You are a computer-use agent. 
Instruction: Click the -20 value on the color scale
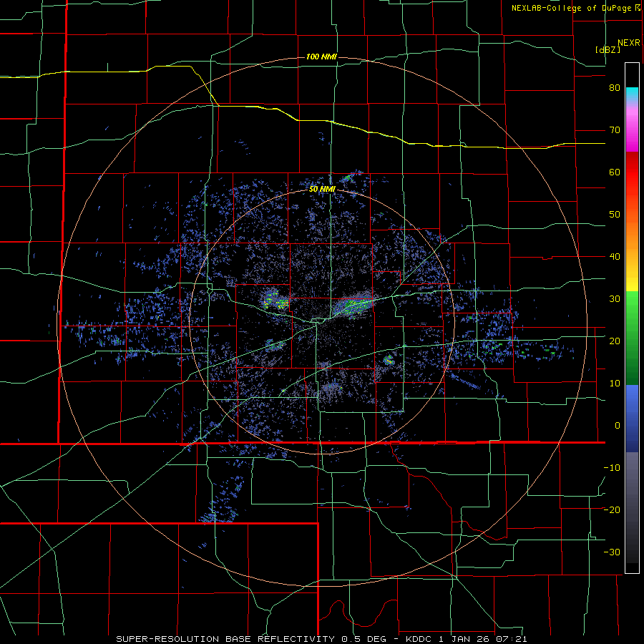click(612, 509)
